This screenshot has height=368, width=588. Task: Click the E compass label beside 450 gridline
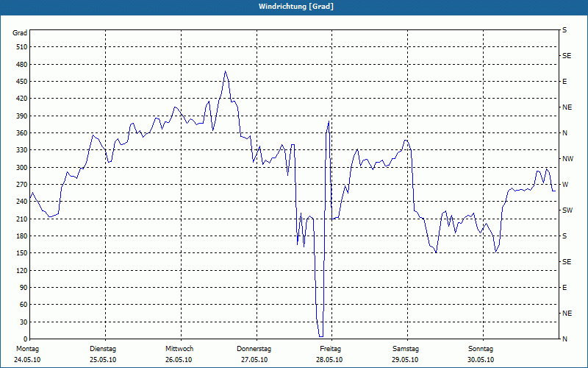(564, 82)
